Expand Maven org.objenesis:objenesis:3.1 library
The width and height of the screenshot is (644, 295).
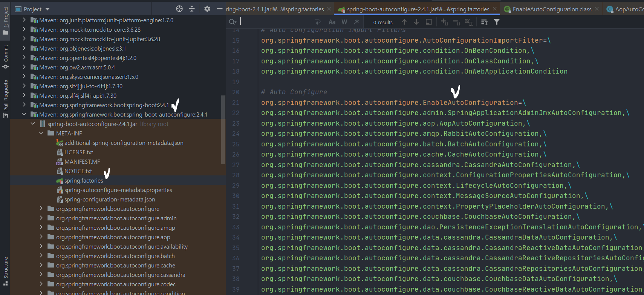(x=24, y=48)
